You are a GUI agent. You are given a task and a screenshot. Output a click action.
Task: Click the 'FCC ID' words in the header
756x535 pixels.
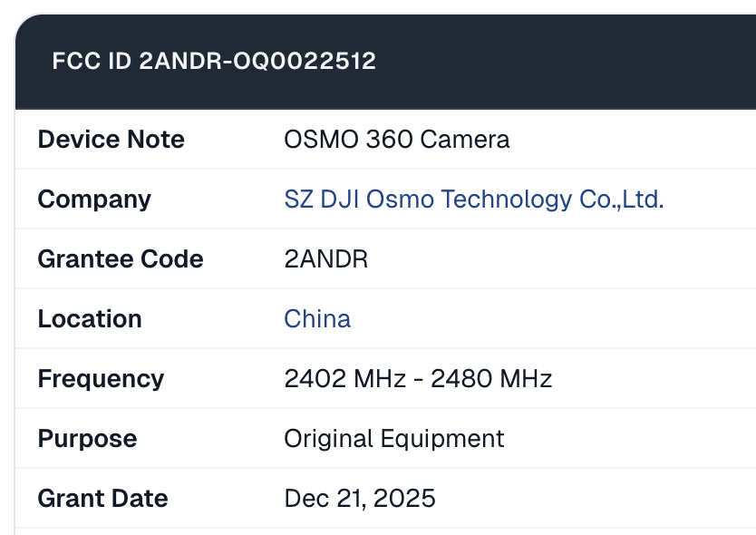point(92,62)
